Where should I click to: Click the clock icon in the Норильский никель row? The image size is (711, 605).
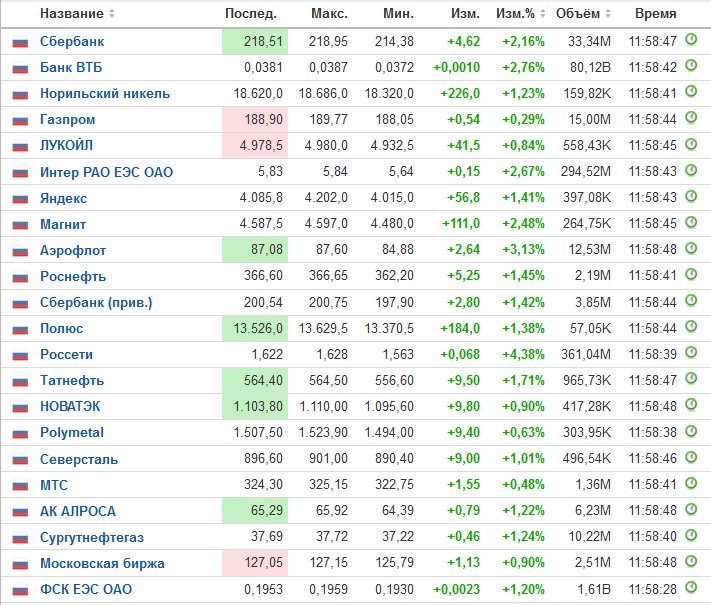click(691, 92)
